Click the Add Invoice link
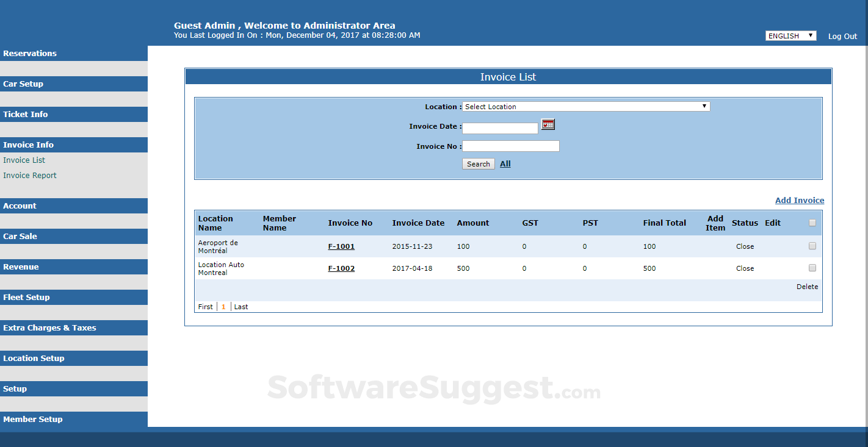The height and width of the screenshot is (447, 868). coord(800,200)
